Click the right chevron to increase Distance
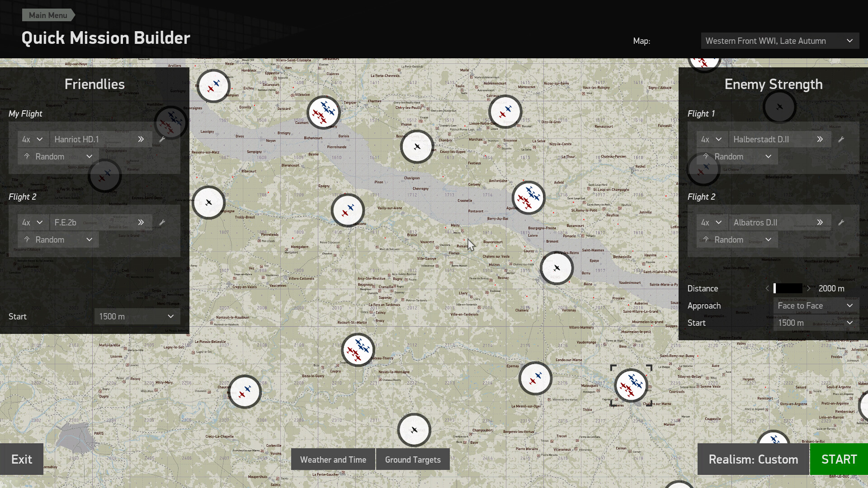 point(809,288)
